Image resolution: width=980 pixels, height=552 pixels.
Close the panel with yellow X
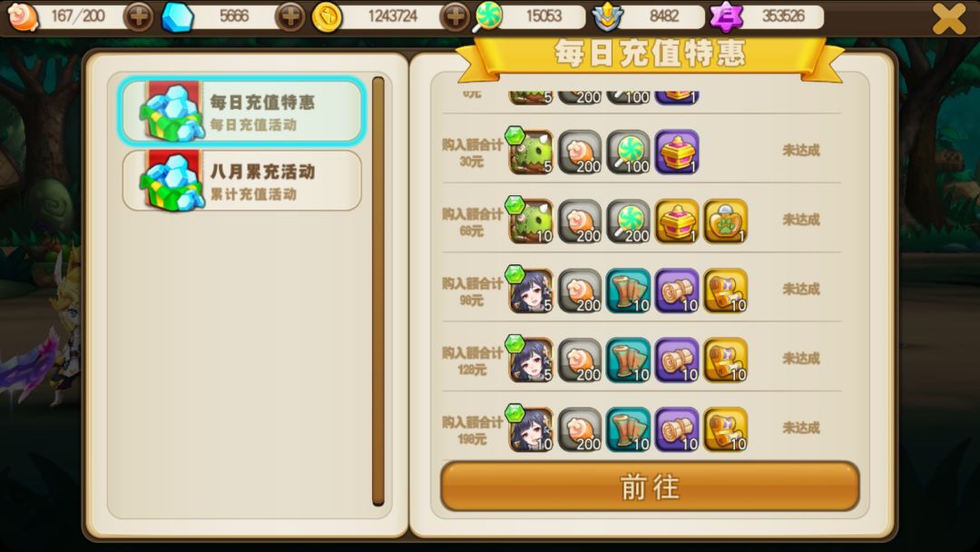(949, 18)
